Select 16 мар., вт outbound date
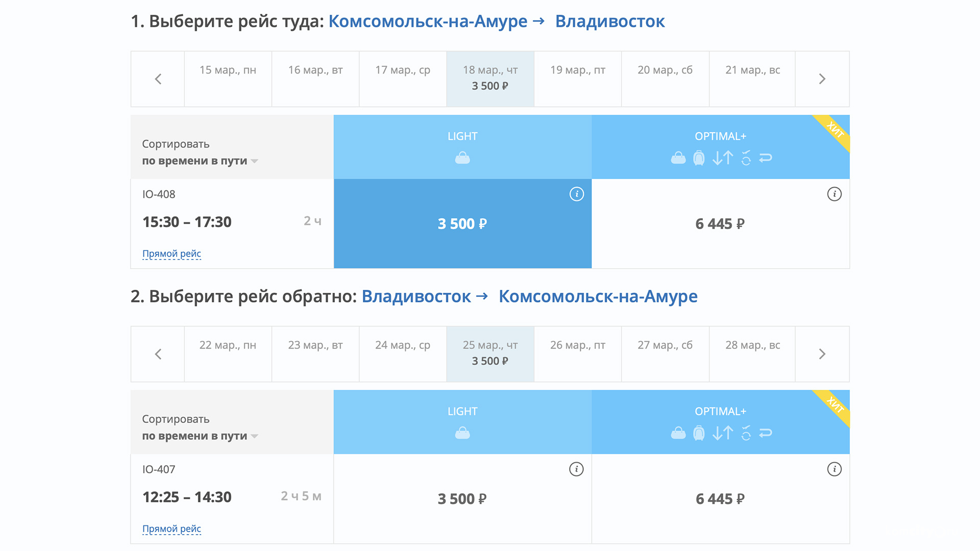Viewport: 980px width, 551px height. click(x=315, y=79)
